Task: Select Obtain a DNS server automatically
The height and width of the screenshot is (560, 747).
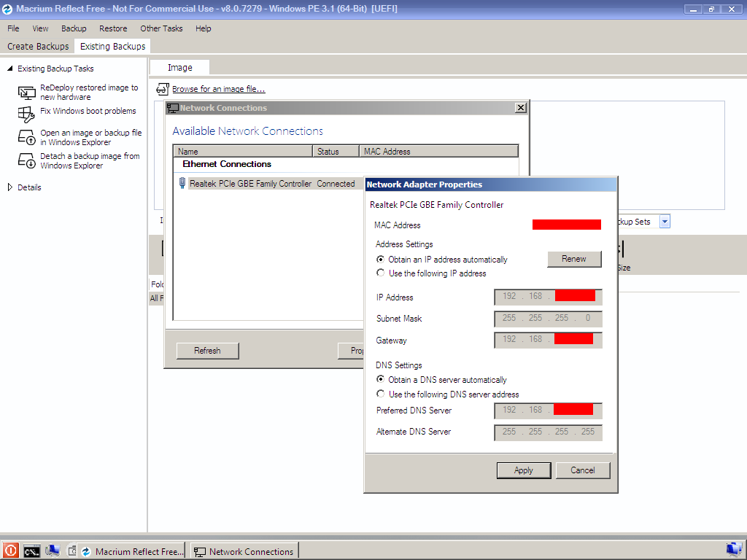Action: pyautogui.click(x=380, y=379)
